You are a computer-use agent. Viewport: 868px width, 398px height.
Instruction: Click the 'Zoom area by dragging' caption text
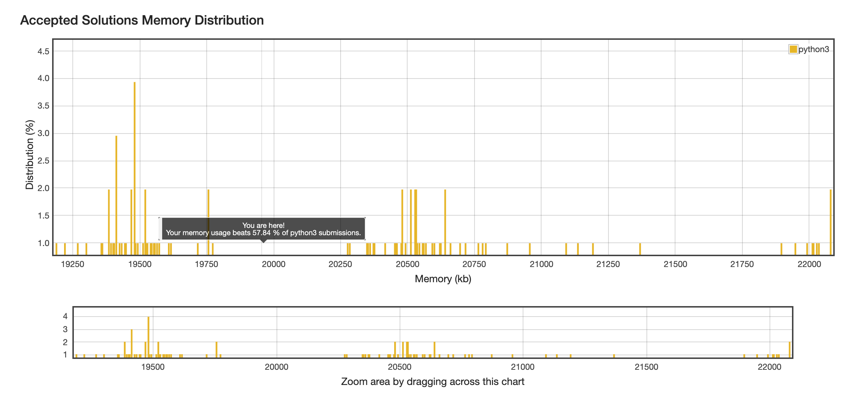(x=433, y=382)
